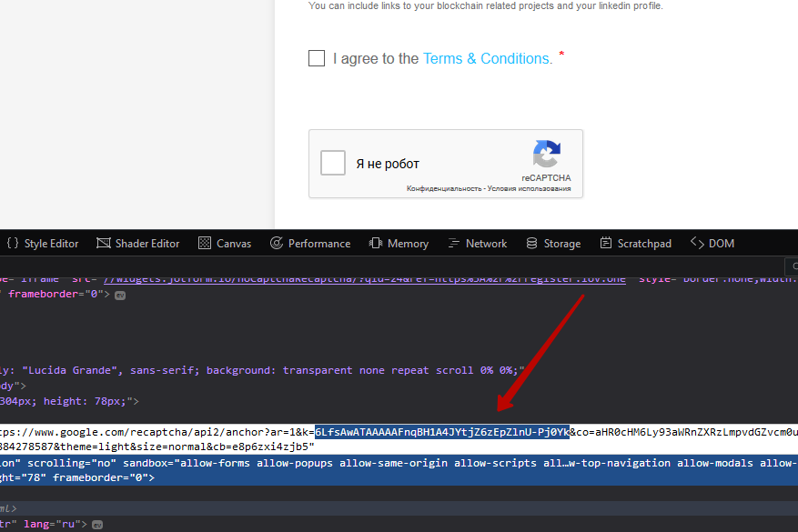Viewport: 798px width, 532px height.
Task: Switch to the Style Editor tab
Action: tap(43, 244)
